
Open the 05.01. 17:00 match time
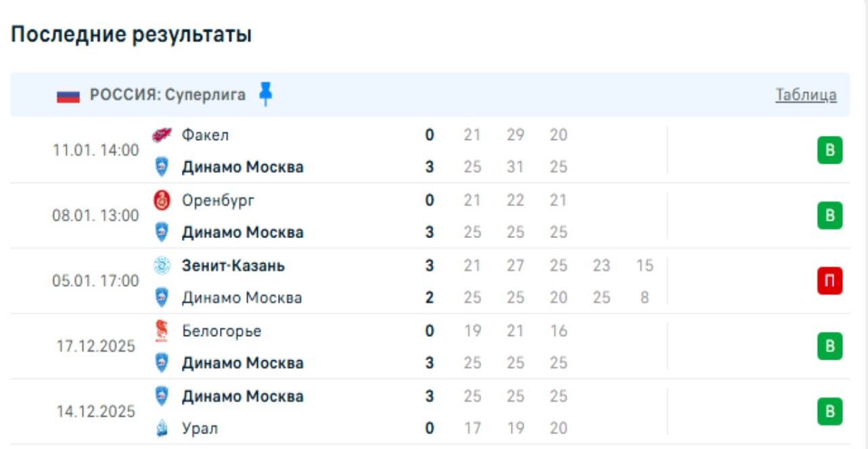(x=95, y=281)
